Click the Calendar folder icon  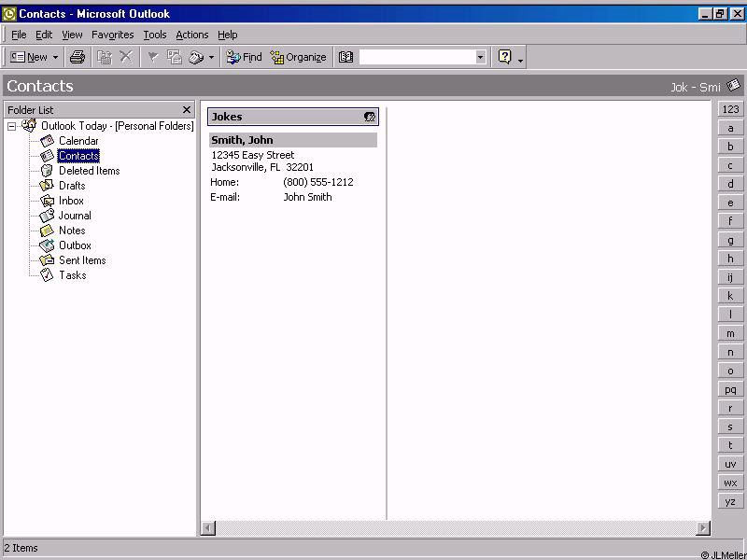point(47,141)
